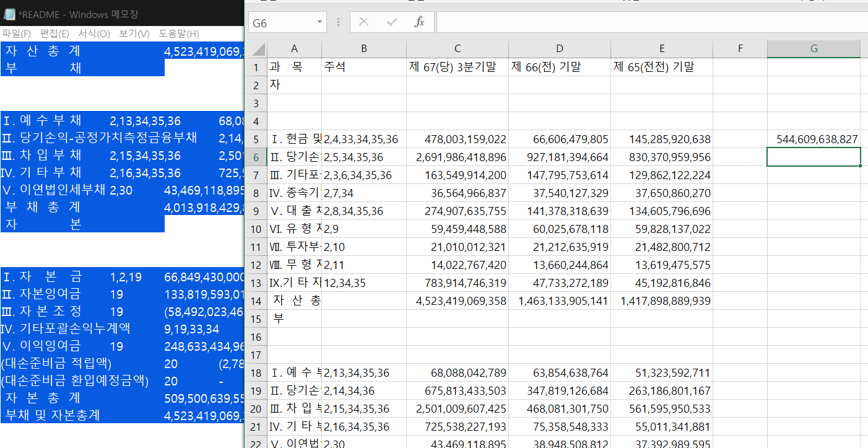Click the active cell G6
Screen dimensions: 868x448
814,157
